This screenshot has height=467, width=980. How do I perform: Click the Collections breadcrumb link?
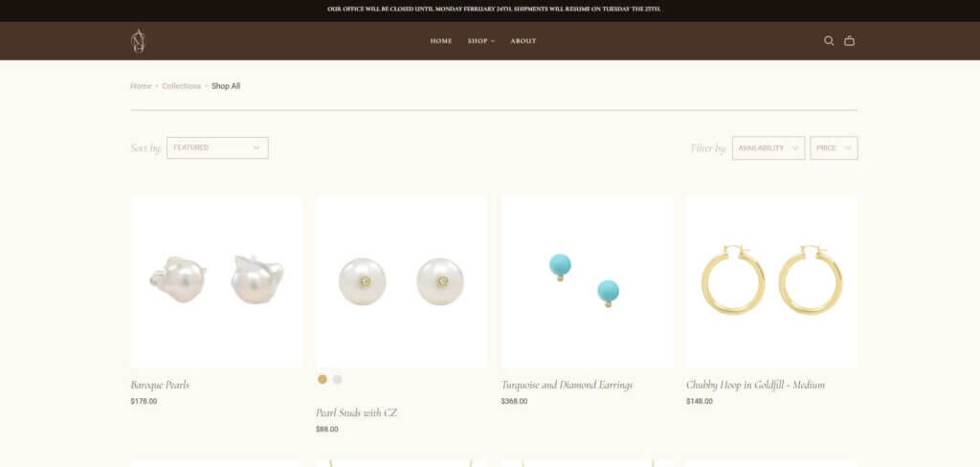click(x=181, y=86)
